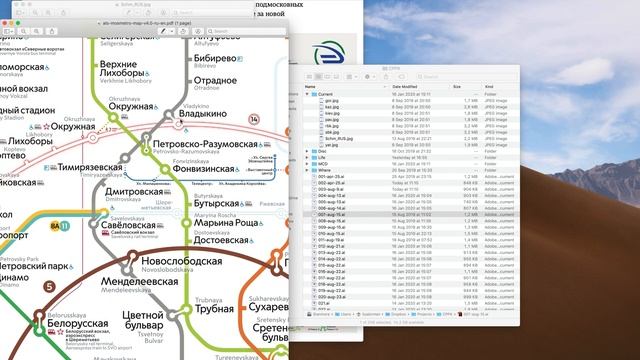Select the Current folder icon
Image resolution: width=640 pixels, height=360 pixels.
click(314, 94)
